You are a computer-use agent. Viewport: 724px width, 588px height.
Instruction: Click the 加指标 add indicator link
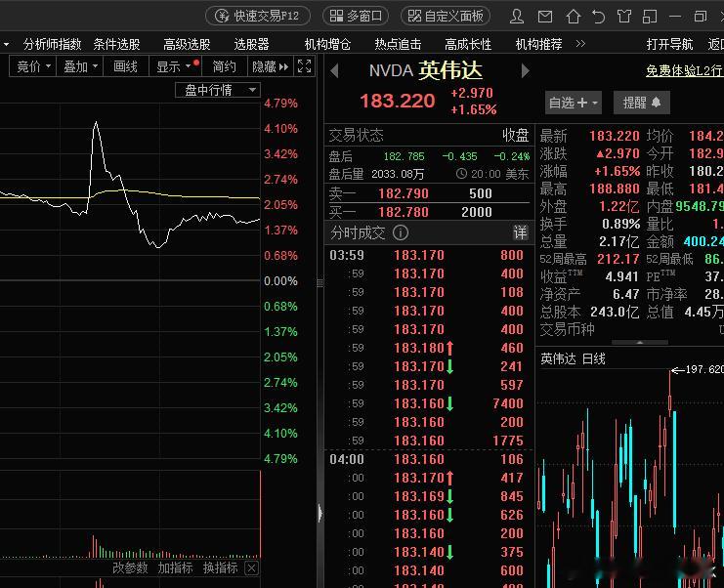click(175, 567)
